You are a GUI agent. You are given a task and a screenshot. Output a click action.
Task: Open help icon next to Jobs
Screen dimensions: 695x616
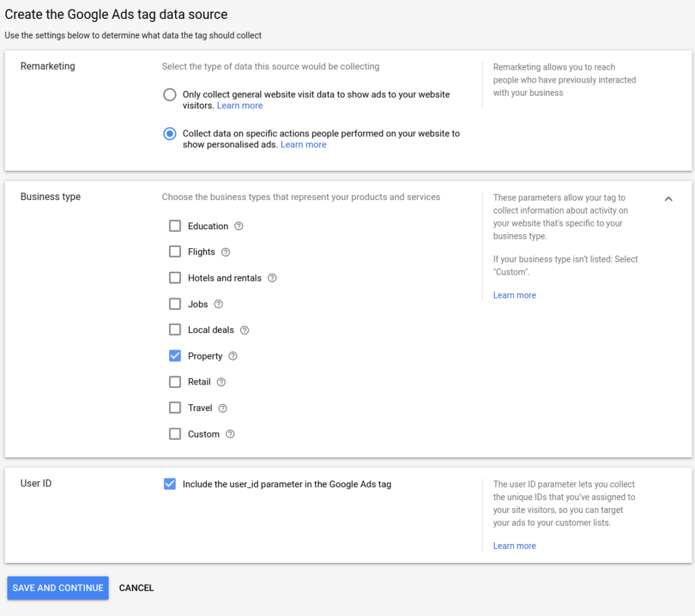[x=218, y=304]
